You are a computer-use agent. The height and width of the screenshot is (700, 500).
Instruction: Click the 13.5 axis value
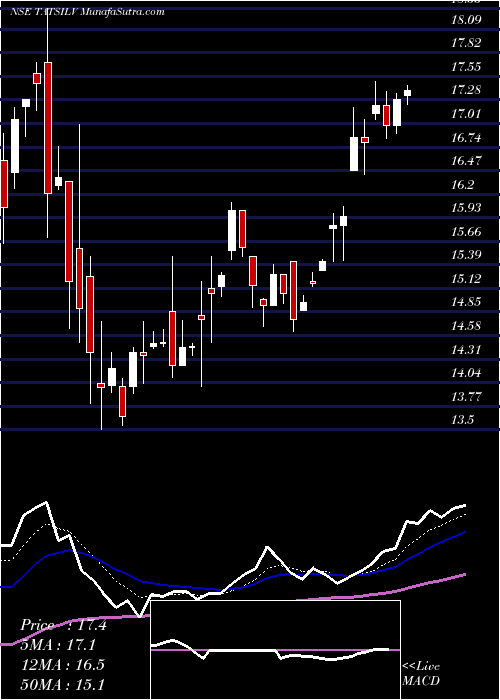click(x=463, y=420)
